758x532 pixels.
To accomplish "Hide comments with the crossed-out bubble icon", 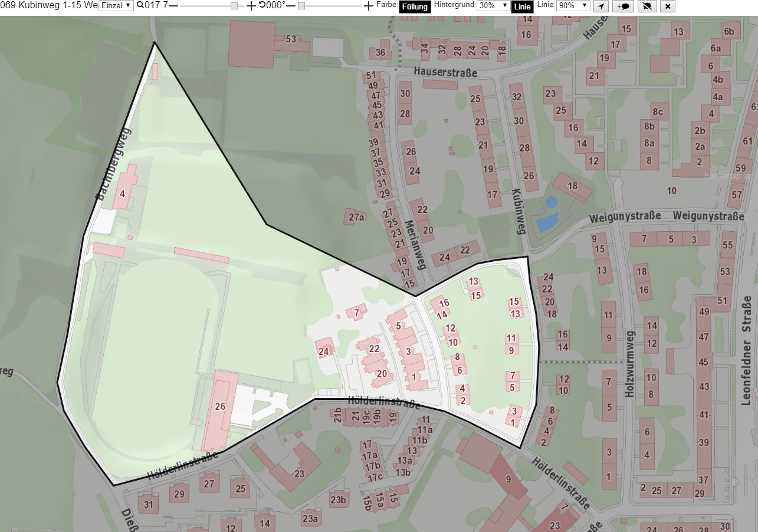I will 647,6.
